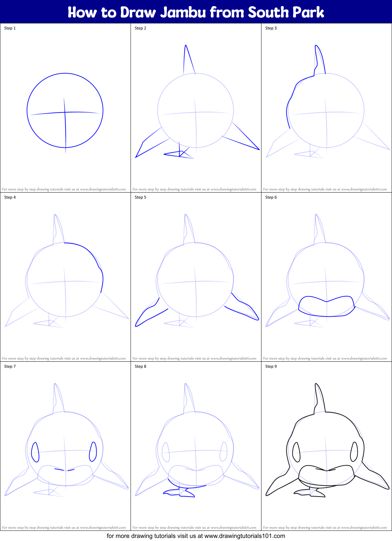The height and width of the screenshot is (541, 392).
Task: Click the 'Step 6' label
Action: 271,197
